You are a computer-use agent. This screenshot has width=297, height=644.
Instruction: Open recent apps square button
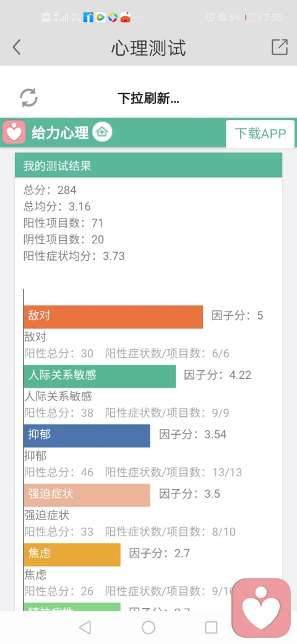211,627
